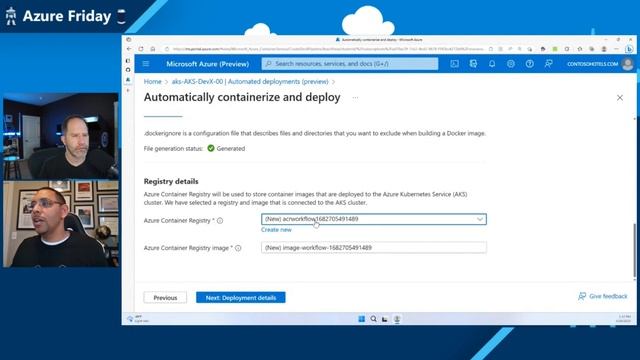Open the weather widget on the taskbar

[138, 319]
